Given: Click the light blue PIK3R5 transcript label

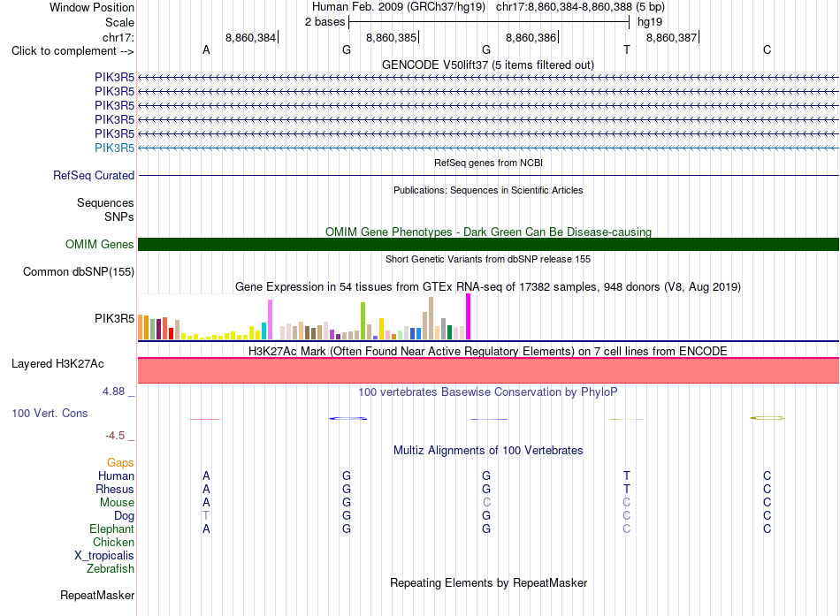Looking at the screenshot, I should pos(115,148).
